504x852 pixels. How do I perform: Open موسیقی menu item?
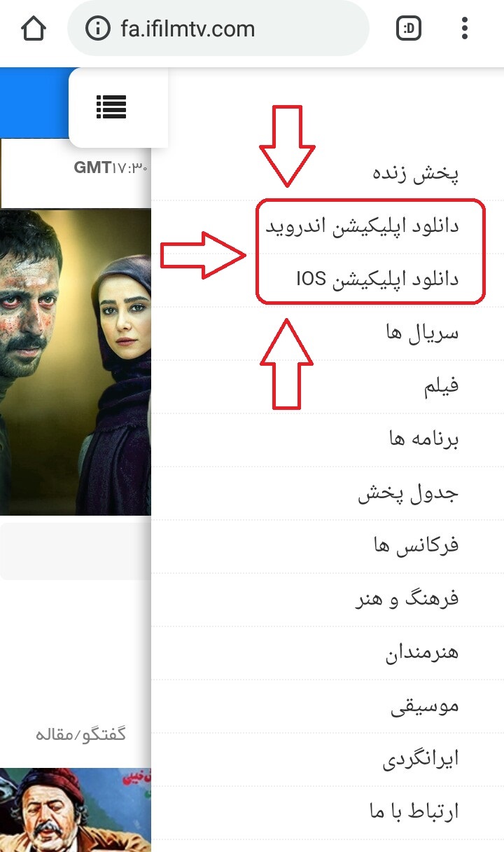(328, 706)
